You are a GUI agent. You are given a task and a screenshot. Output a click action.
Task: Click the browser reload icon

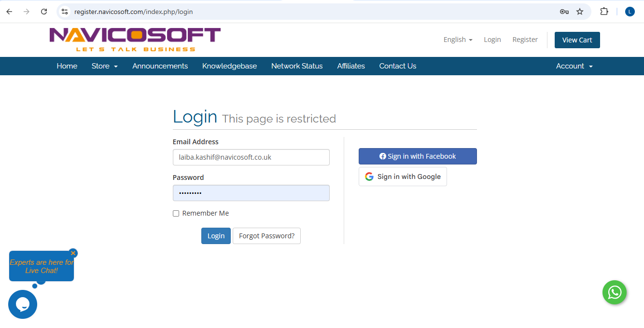tap(44, 12)
